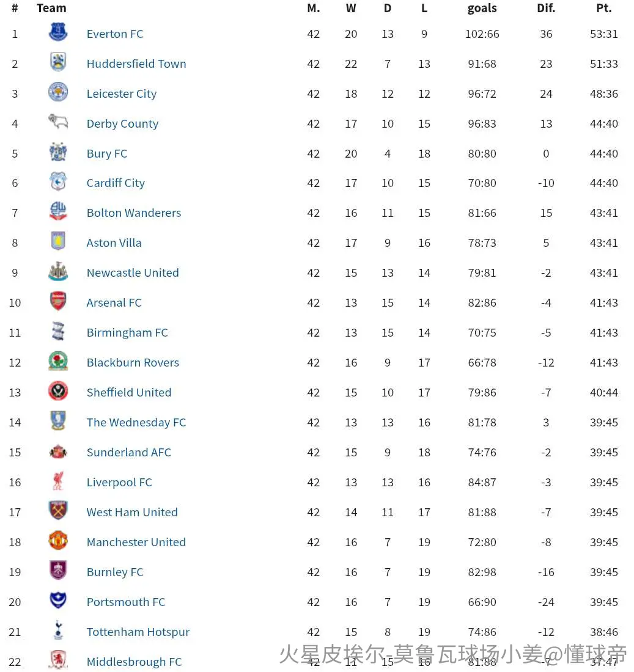
Task: Open The Wednesday FC team link
Action: click(136, 423)
